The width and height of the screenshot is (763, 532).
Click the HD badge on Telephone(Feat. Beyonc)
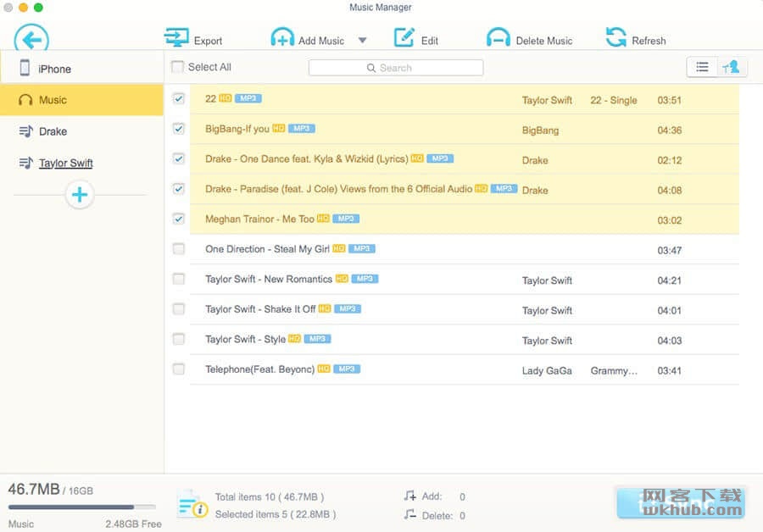[x=324, y=369]
